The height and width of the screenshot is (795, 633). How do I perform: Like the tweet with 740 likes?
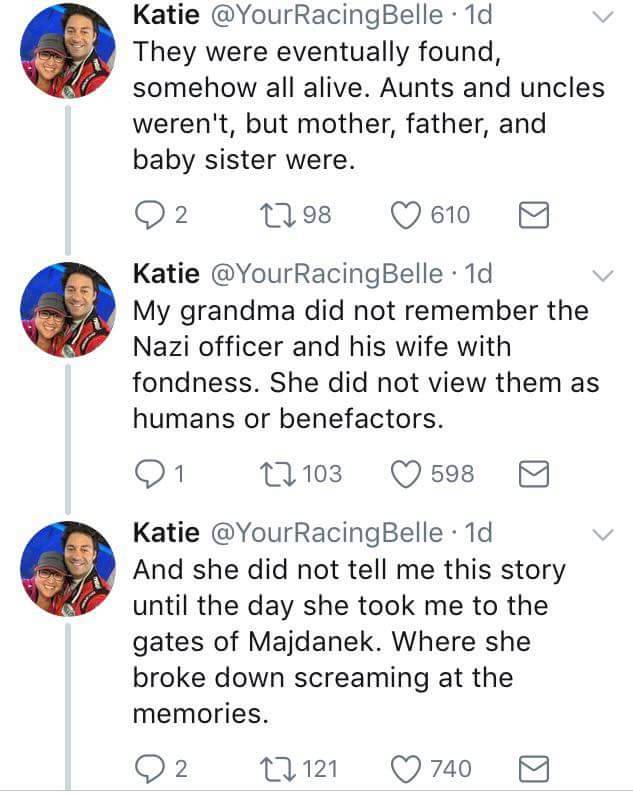(x=408, y=767)
